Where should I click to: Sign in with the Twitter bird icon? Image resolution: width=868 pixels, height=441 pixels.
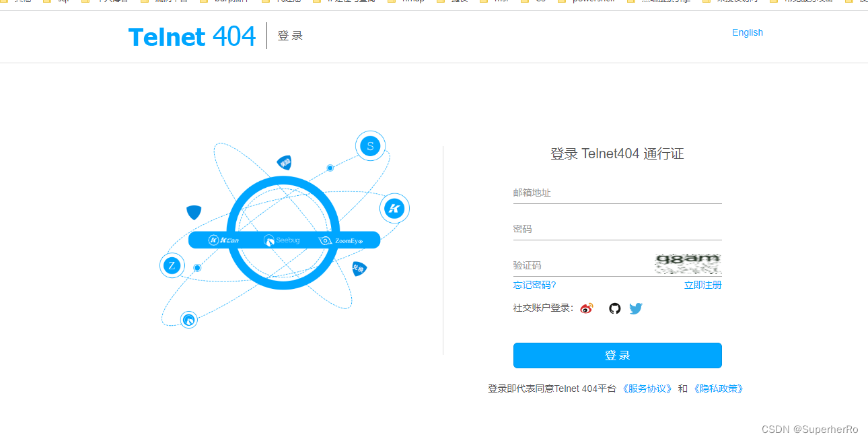[x=636, y=308]
